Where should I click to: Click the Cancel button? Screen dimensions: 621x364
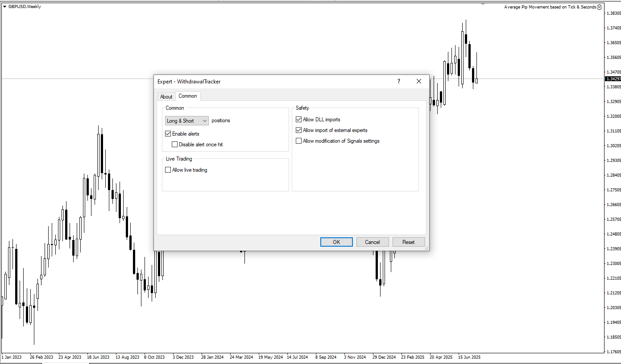pos(373,242)
